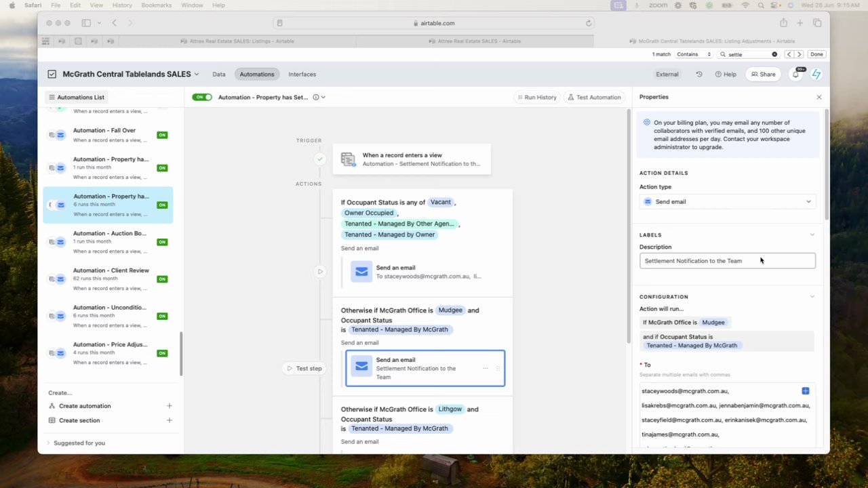Click the Airtable lightning account icon
Image resolution: width=868 pixels, height=488 pixels.
click(816, 75)
